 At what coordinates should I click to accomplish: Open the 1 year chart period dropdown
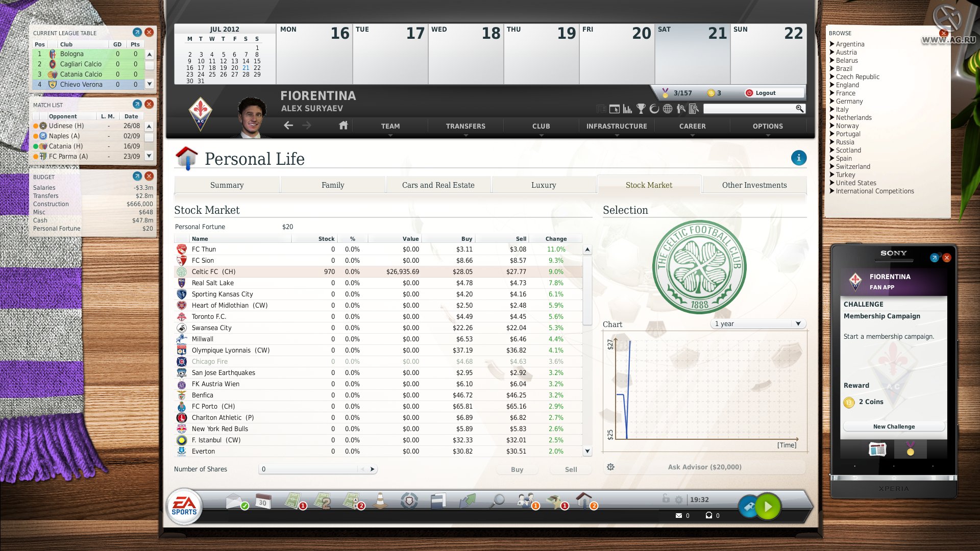pyautogui.click(x=757, y=324)
